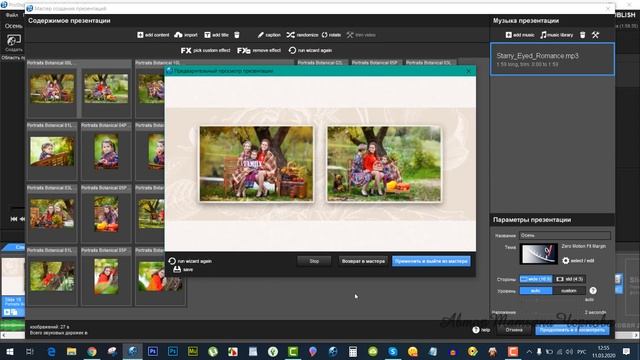Click the help icon in the bottom bar
640x360 pixels.
click(476, 330)
